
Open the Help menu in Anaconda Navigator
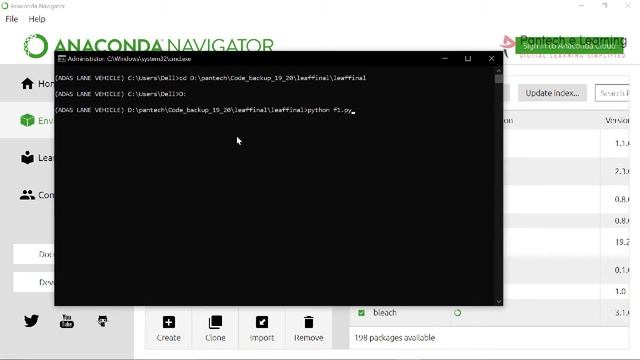pyautogui.click(x=37, y=19)
